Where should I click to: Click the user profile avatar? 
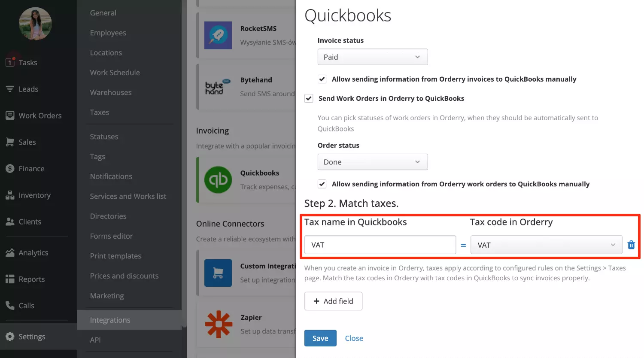point(35,24)
